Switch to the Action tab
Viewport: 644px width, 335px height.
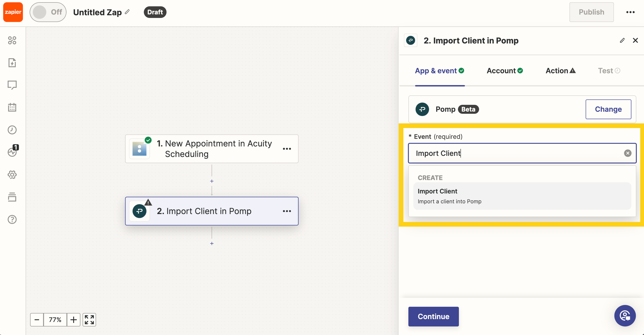point(560,71)
